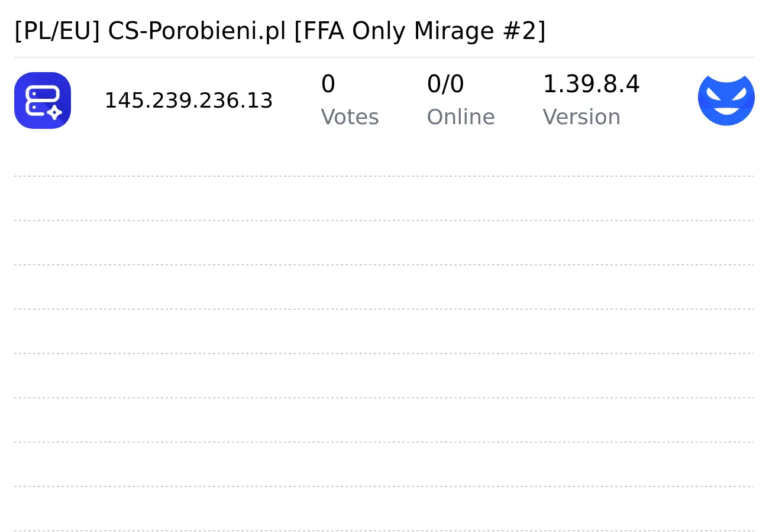Click the 0/0 players count

(x=445, y=84)
